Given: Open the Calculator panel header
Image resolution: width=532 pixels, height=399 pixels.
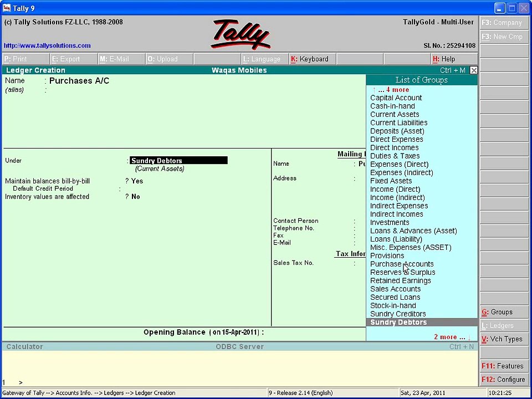Looking at the screenshot, I should [x=24, y=347].
